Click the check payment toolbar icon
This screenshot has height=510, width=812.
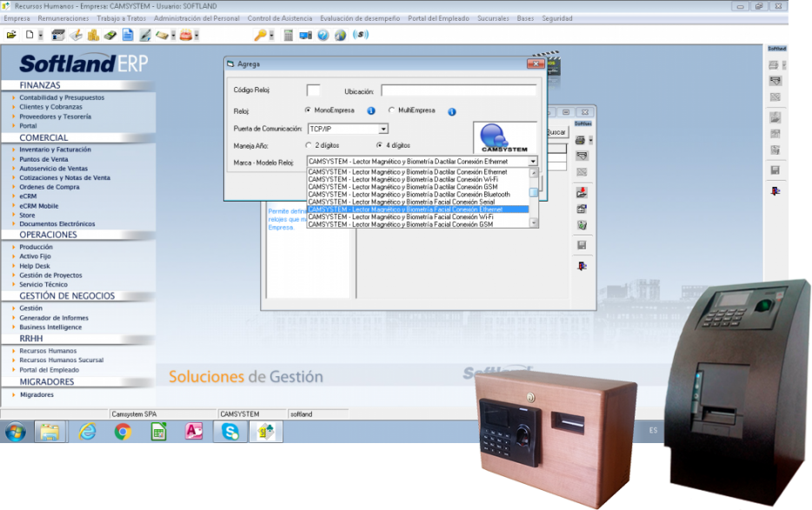tap(162, 35)
